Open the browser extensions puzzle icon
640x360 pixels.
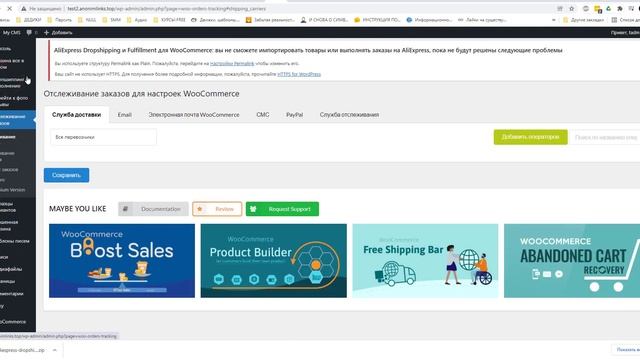[x=620, y=9]
